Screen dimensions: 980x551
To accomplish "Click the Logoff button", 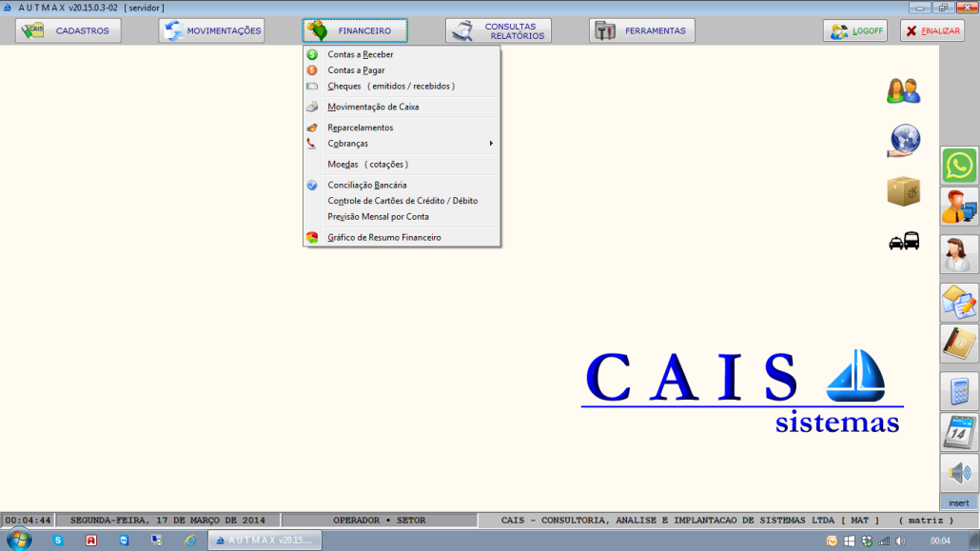I will click(855, 30).
